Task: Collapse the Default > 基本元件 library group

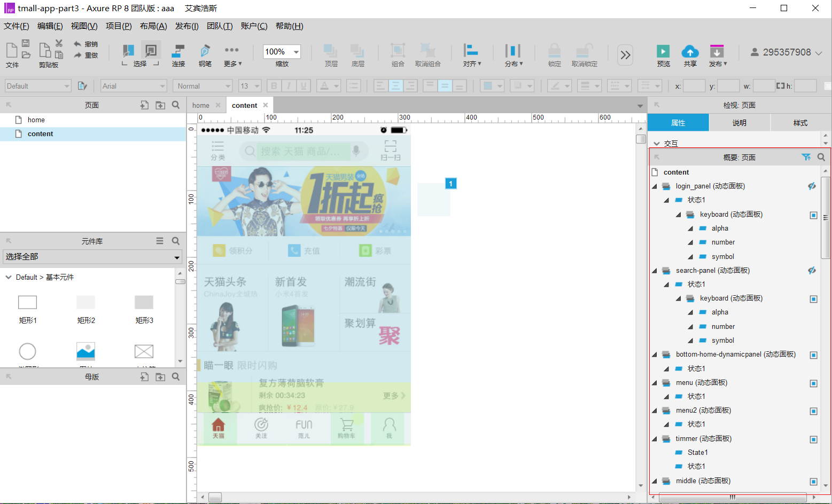Action: (x=9, y=277)
